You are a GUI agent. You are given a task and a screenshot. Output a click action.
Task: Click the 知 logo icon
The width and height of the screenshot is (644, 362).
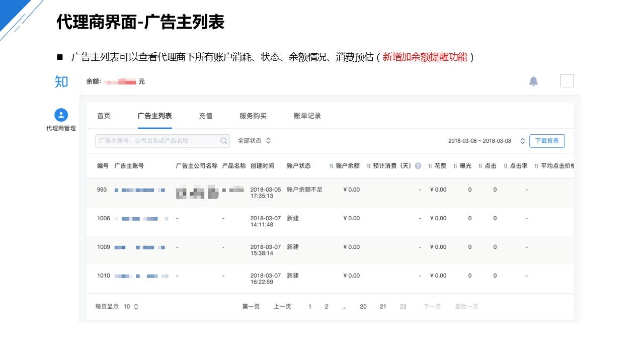tap(61, 81)
